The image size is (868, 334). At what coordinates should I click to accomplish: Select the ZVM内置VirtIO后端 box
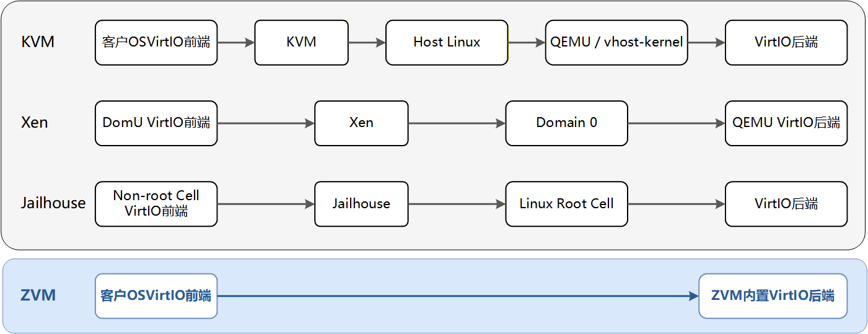click(773, 296)
